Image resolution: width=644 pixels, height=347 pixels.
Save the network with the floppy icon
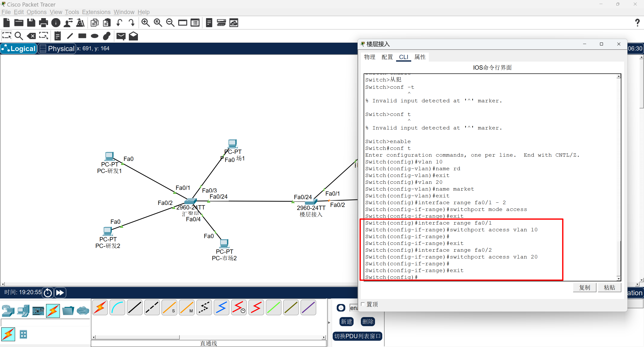pos(31,23)
